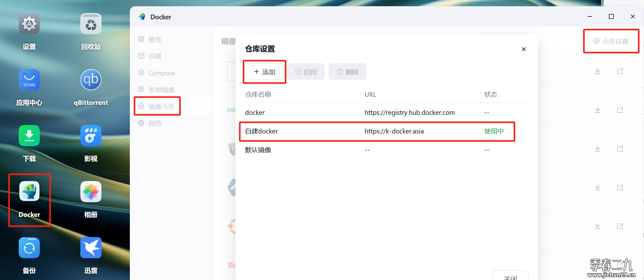Click URL https://registry.hub.docker.com cell
644x280 pixels.
pyautogui.click(x=410, y=113)
